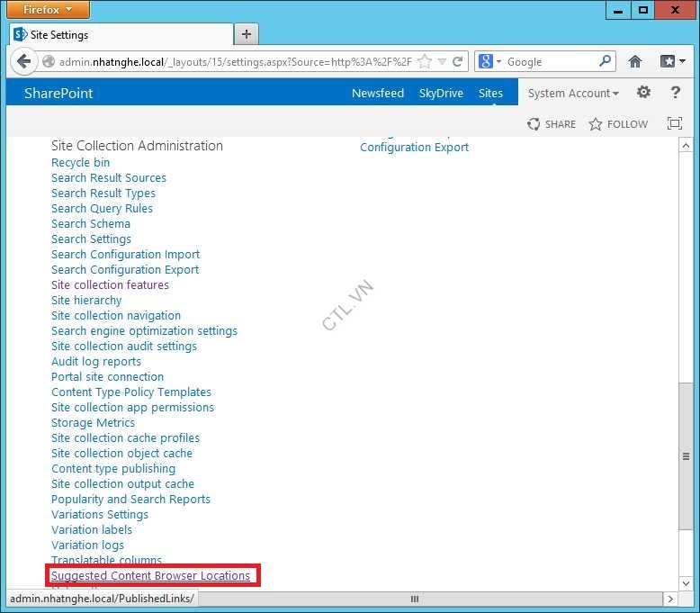Viewport: 700px width, 613px height.
Task: Open Search engine optimization settings link
Action: [x=144, y=331]
